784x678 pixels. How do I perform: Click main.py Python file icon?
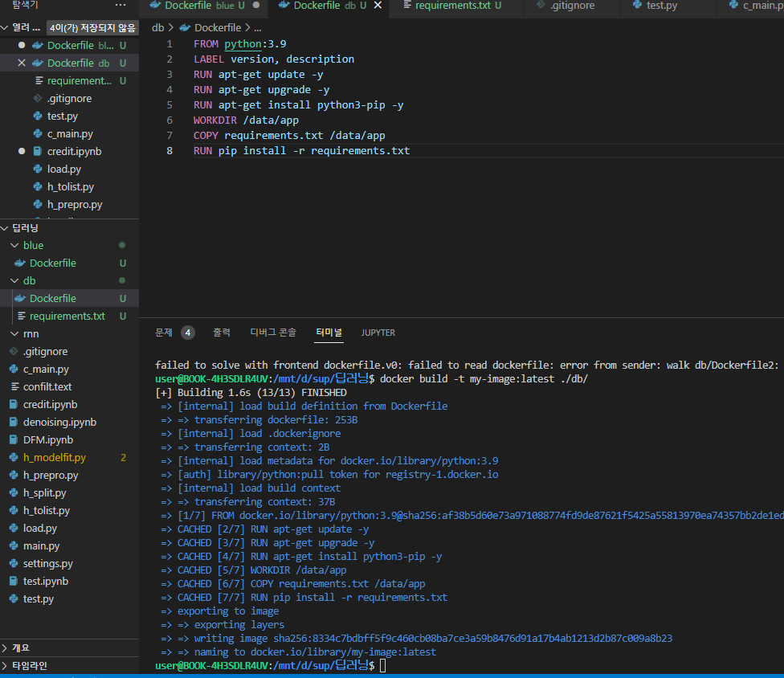pyautogui.click(x=14, y=546)
